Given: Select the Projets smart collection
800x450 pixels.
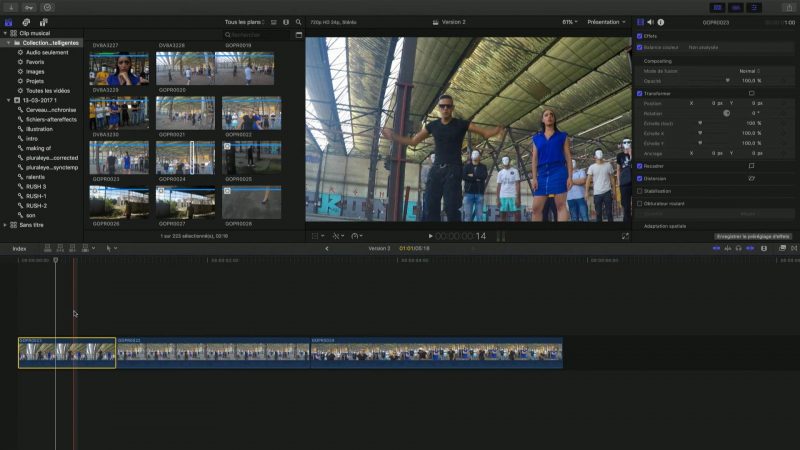Looking at the screenshot, I should click(x=35, y=81).
